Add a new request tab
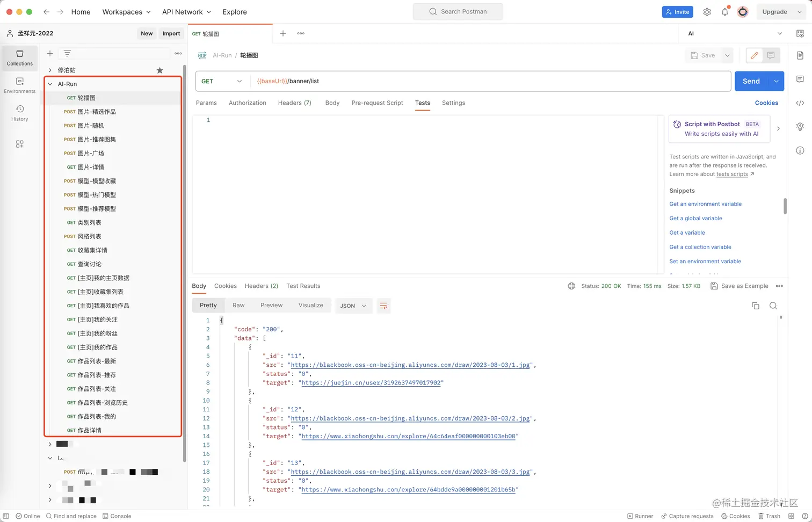 pyautogui.click(x=283, y=33)
